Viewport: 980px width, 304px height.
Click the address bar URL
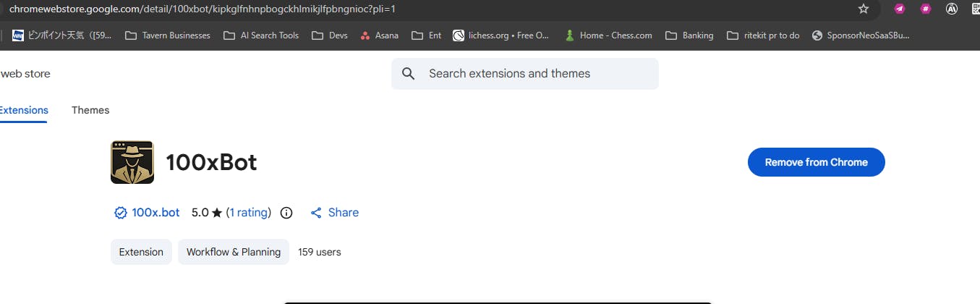click(202, 9)
